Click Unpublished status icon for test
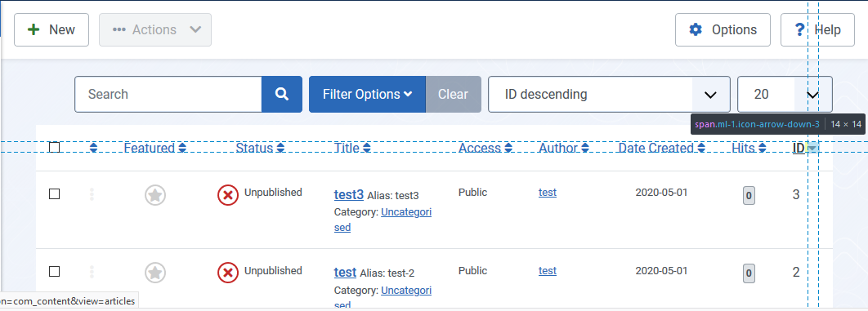868x311 pixels. pyautogui.click(x=228, y=273)
